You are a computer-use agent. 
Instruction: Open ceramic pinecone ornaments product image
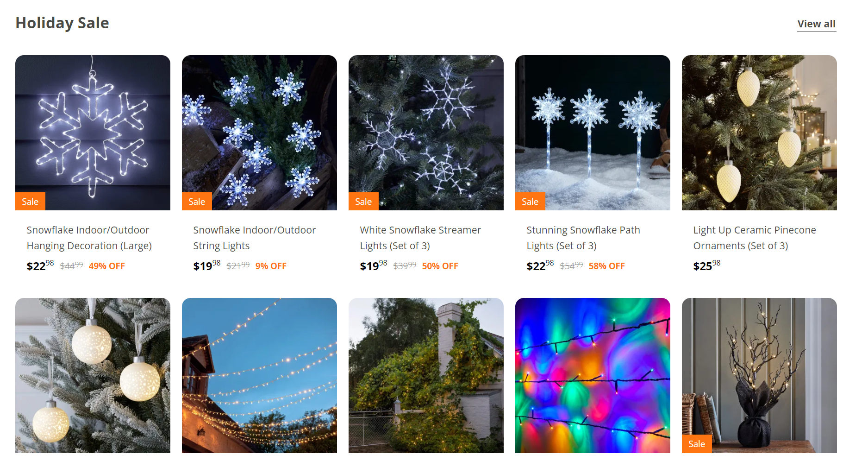[759, 133]
